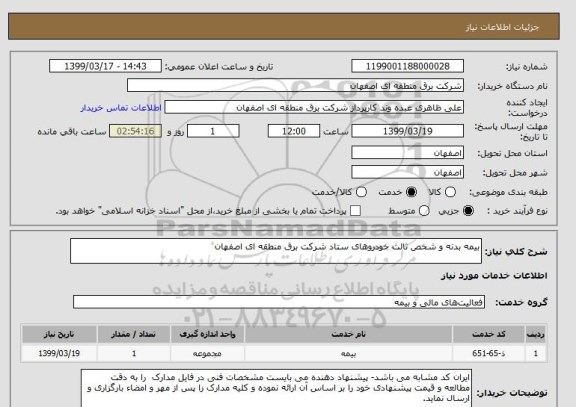The width and height of the screenshot is (576, 407).
Task: Click service code cell ذ-65-651
Action: coord(489,353)
